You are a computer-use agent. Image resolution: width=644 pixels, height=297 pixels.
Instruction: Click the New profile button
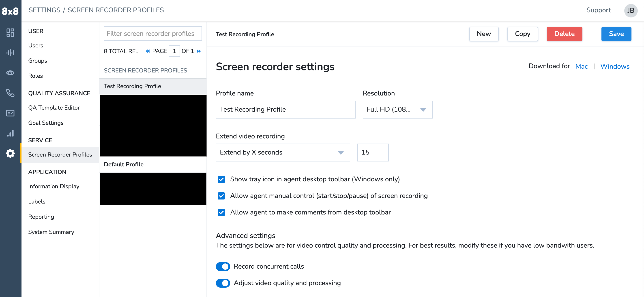[x=483, y=34]
